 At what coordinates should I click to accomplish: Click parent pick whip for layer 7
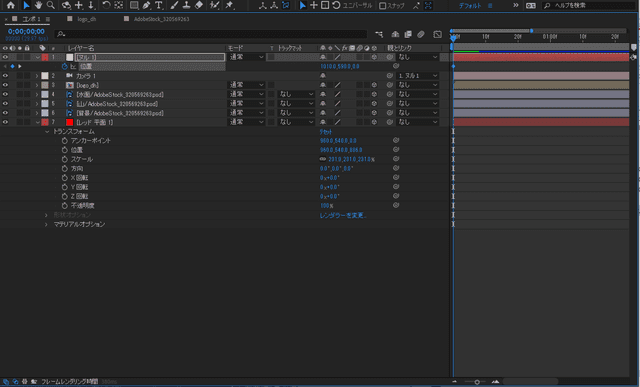(390, 122)
